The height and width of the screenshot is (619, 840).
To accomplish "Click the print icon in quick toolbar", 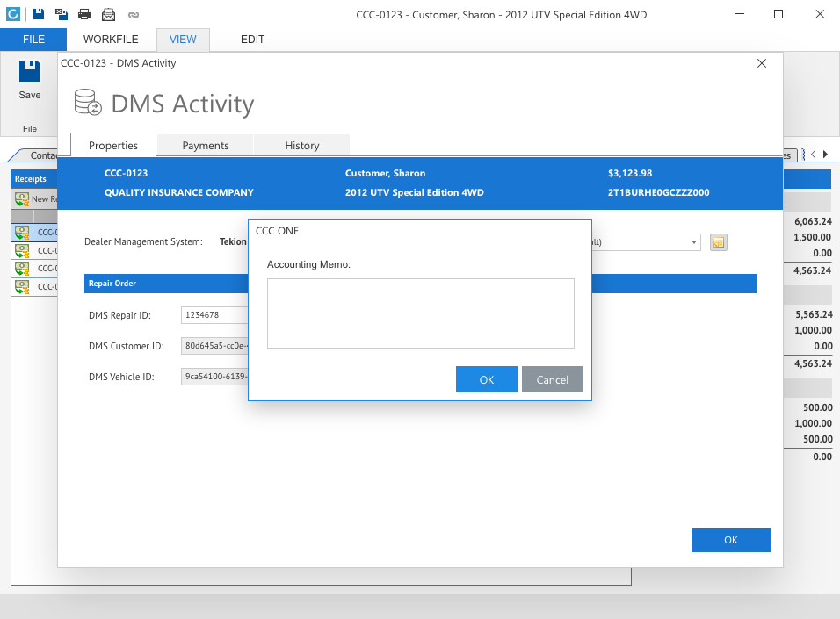I will tap(84, 14).
